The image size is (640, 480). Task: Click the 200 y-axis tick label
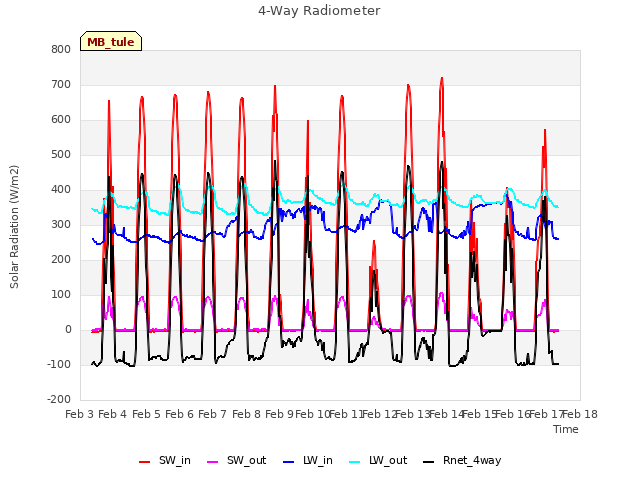tap(61, 260)
